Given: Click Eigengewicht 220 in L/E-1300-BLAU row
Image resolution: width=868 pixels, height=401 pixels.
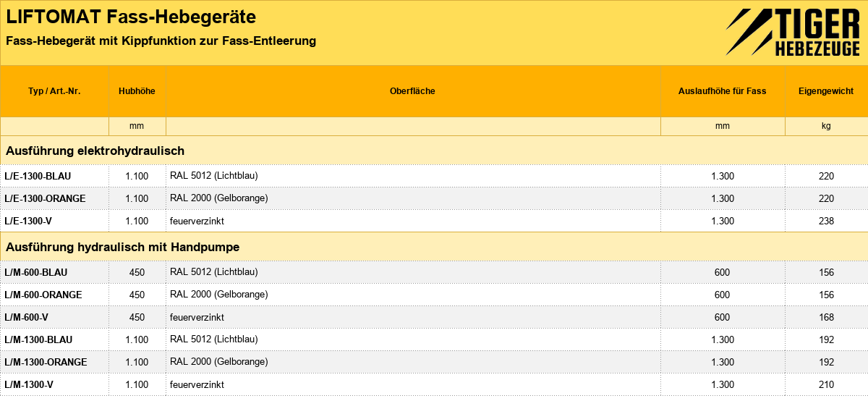Looking at the screenshot, I should pos(826,176).
